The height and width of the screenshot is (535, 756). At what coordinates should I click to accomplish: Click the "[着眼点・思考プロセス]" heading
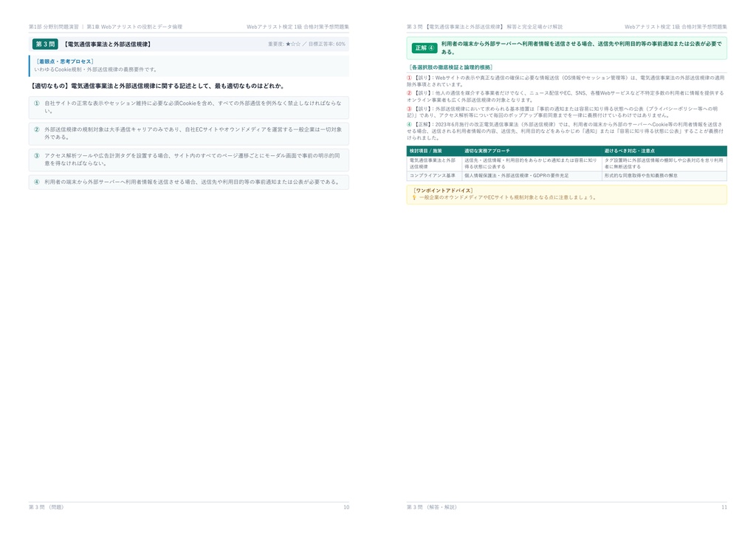pos(65,61)
